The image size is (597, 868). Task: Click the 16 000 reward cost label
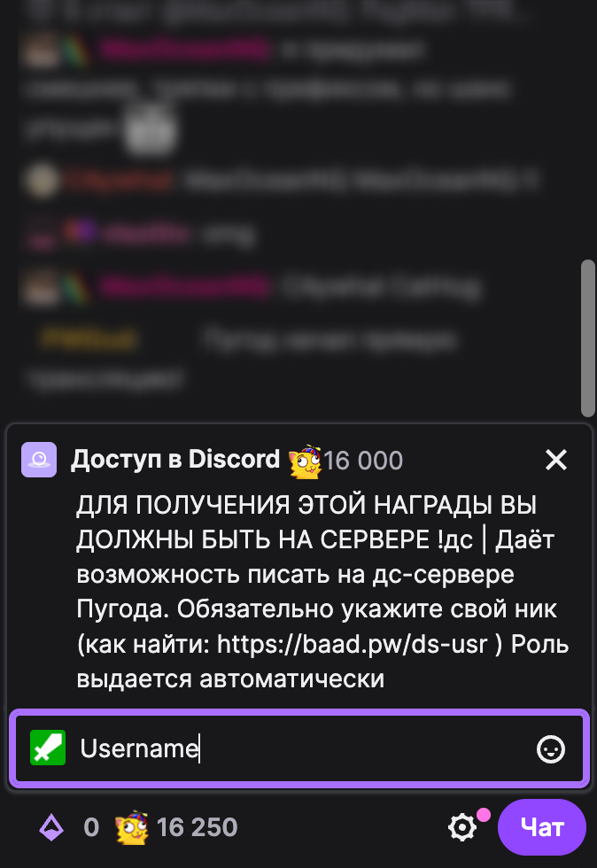pyautogui.click(x=363, y=461)
